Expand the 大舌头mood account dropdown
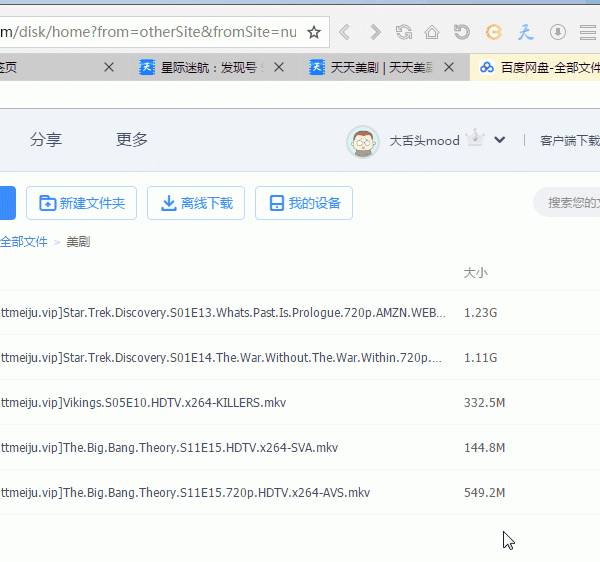This screenshot has width=600, height=562. (500, 141)
